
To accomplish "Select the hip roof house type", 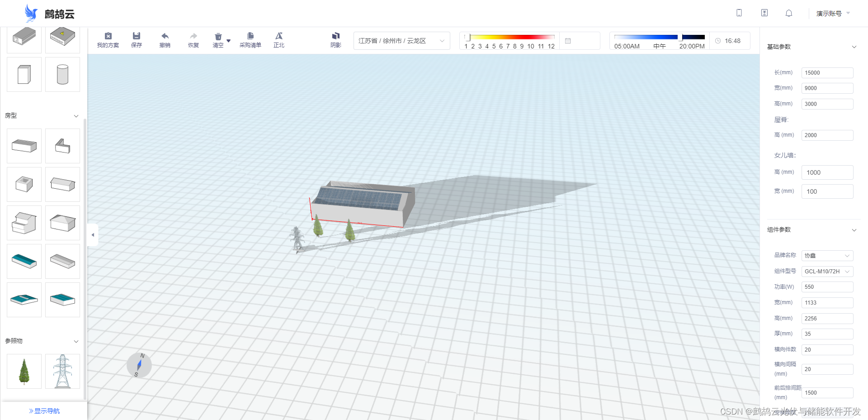I will click(63, 223).
